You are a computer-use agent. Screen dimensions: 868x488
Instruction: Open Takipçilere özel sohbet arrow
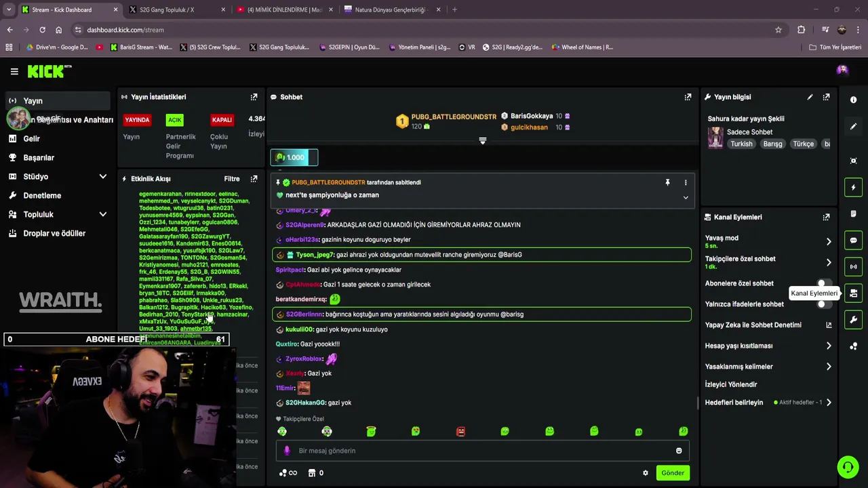coord(829,262)
